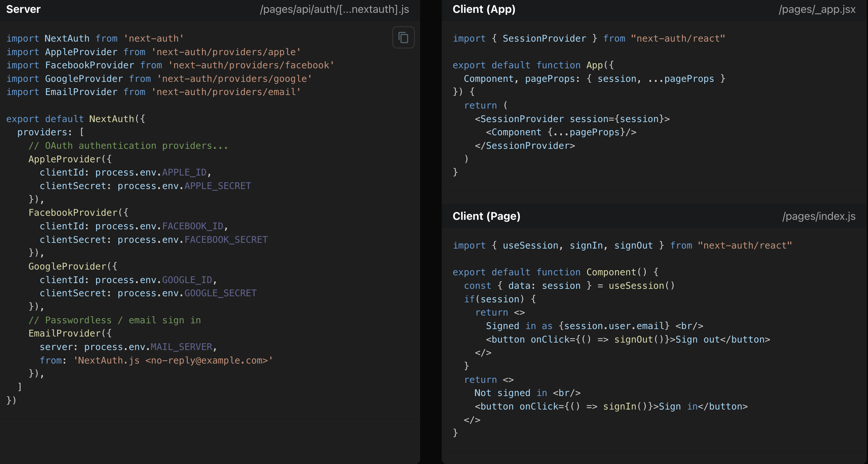Click the copy code icon in Server panel
This screenshot has height=464, width=868.
403,37
